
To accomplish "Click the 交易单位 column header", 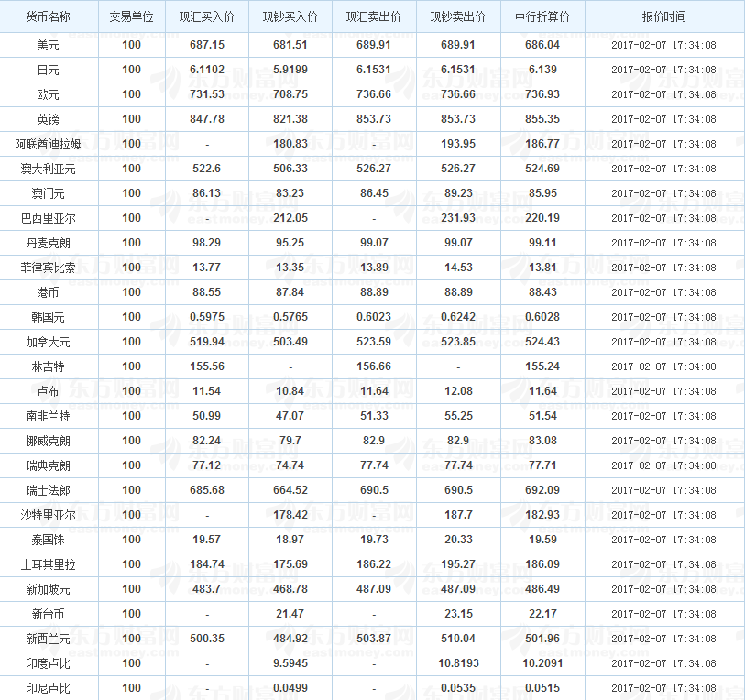I will point(132,17).
